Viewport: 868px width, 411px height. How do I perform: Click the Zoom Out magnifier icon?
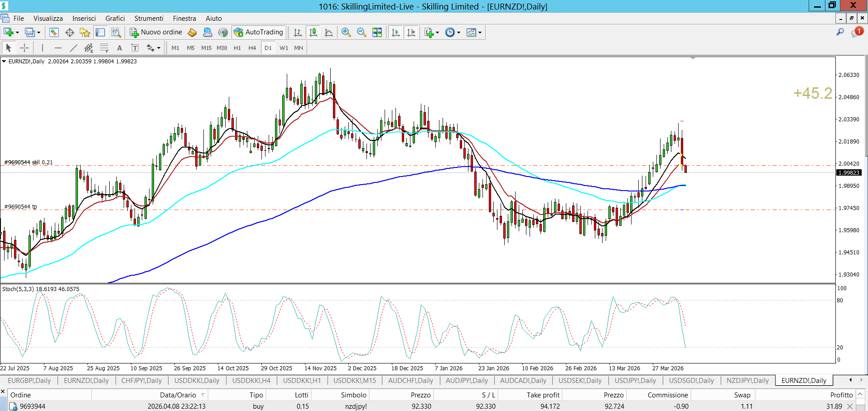362,32
